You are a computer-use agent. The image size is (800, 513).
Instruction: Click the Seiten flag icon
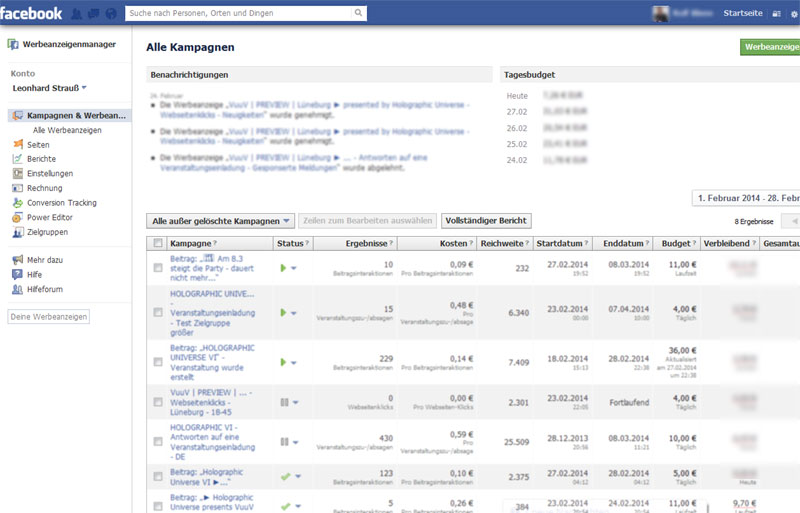(x=18, y=144)
